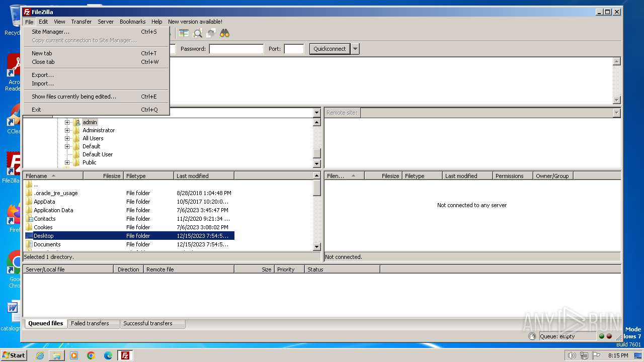
Task: Choose New tab from File menu
Action: 96,53
